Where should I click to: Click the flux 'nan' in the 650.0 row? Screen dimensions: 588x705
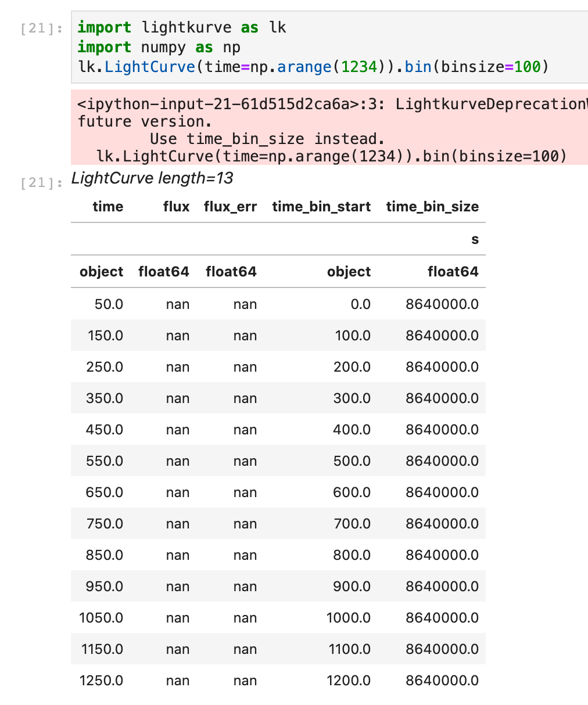click(x=178, y=492)
